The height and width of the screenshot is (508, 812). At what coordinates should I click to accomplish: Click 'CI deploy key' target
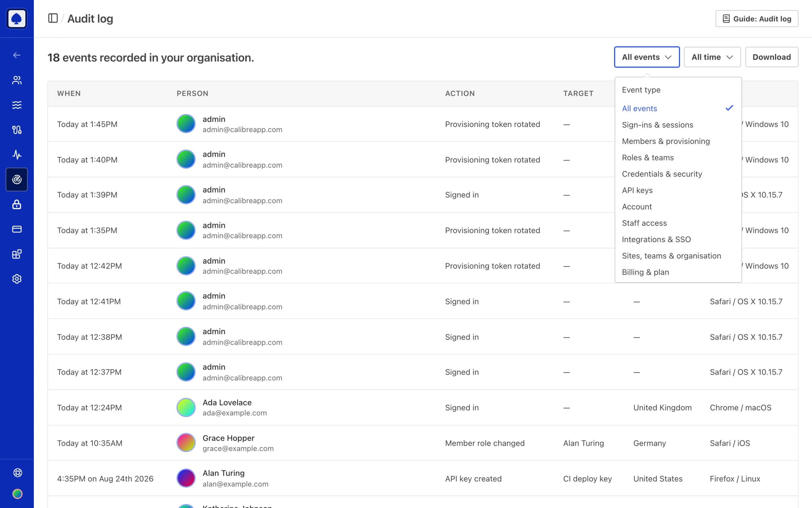(587, 479)
